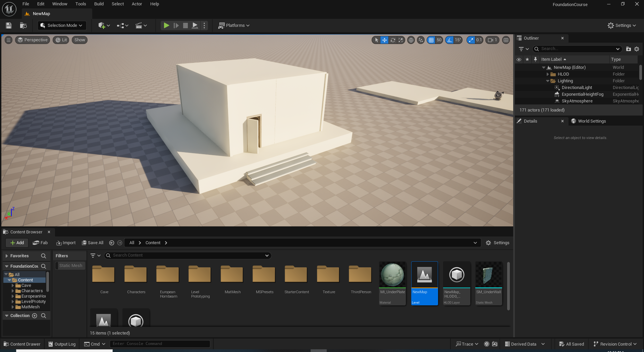Click the Outliner pin column header
Viewport: 644px width, 352px height.
click(x=535, y=59)
